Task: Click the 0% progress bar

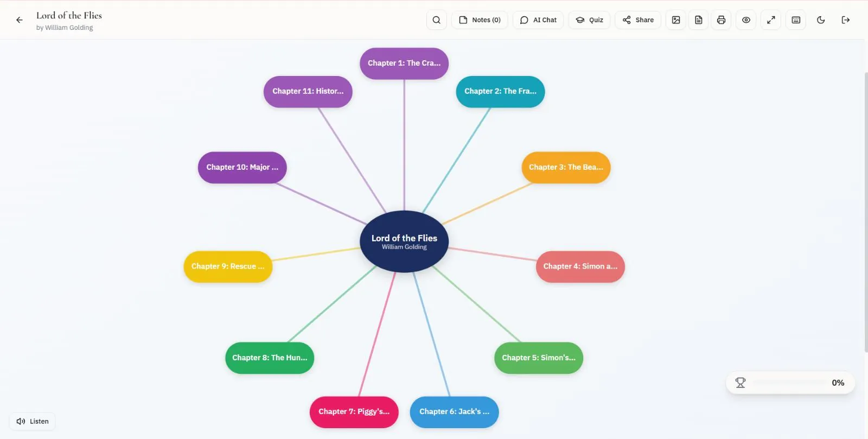Action: [x=789, y=383]
